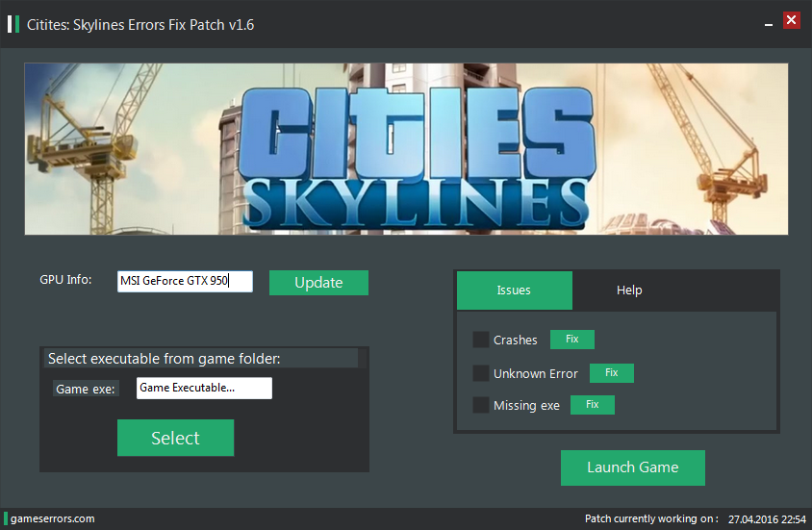
Task: Click the 'Game exe:' label
Action: [x=86, y=390]
